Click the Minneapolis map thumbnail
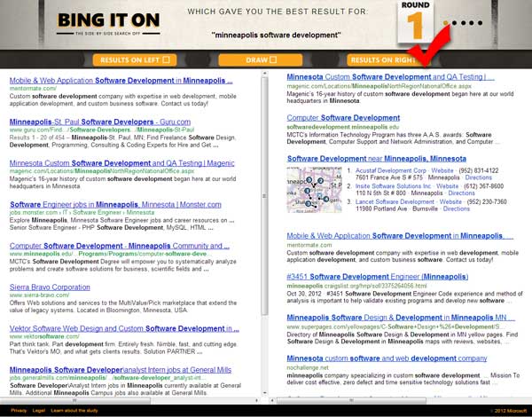532x417 pixels. [314, 190]
